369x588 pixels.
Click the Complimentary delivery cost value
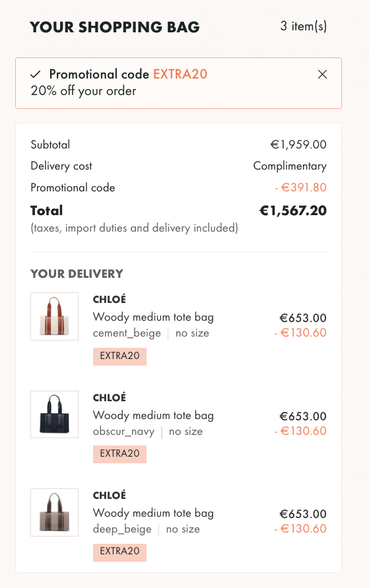click(290, 166)
